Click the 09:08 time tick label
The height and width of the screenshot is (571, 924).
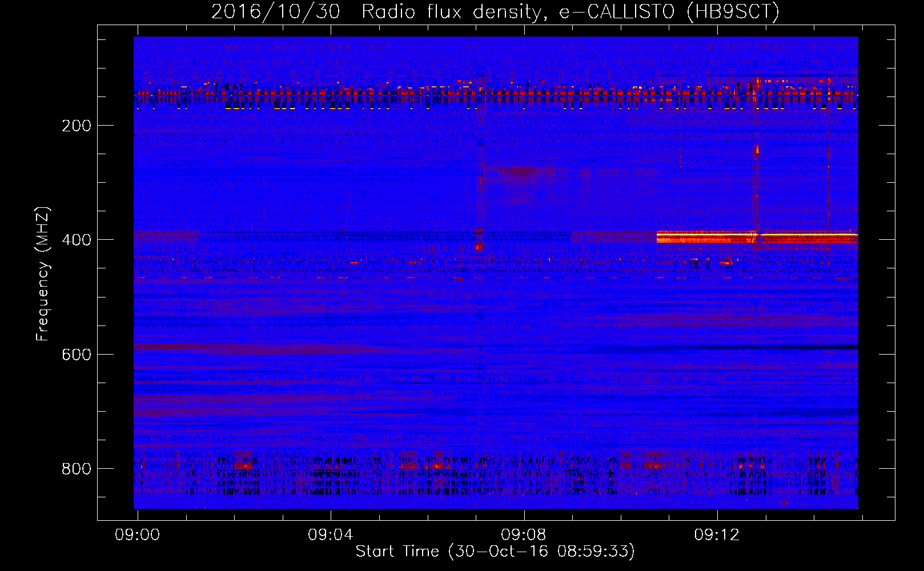pyautogui.click(x=524, y=534)
